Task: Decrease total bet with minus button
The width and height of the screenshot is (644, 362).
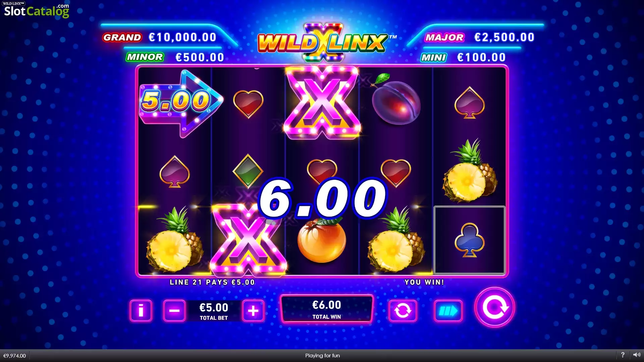Action: (x=174, y=310)
